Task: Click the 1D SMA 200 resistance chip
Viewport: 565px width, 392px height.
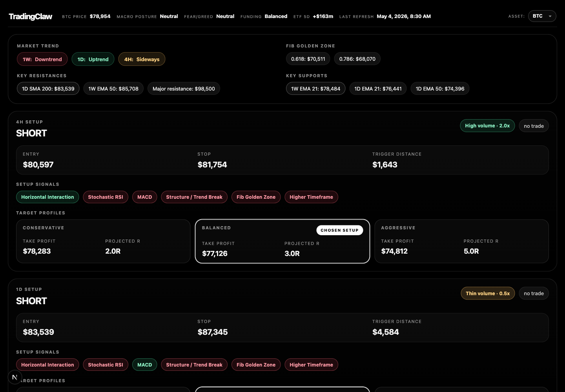Action: click(48, 89)
